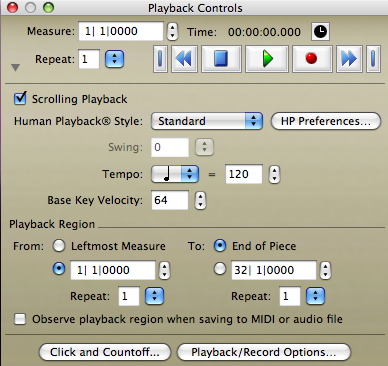388x366 pixels.
Task: Click the Play button
Action: 267,59
